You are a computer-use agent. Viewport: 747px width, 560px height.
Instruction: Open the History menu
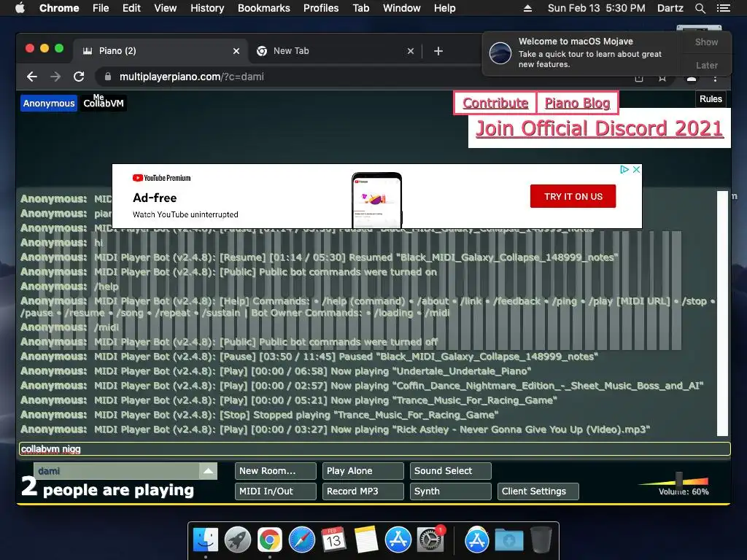[x=207, y=8]
